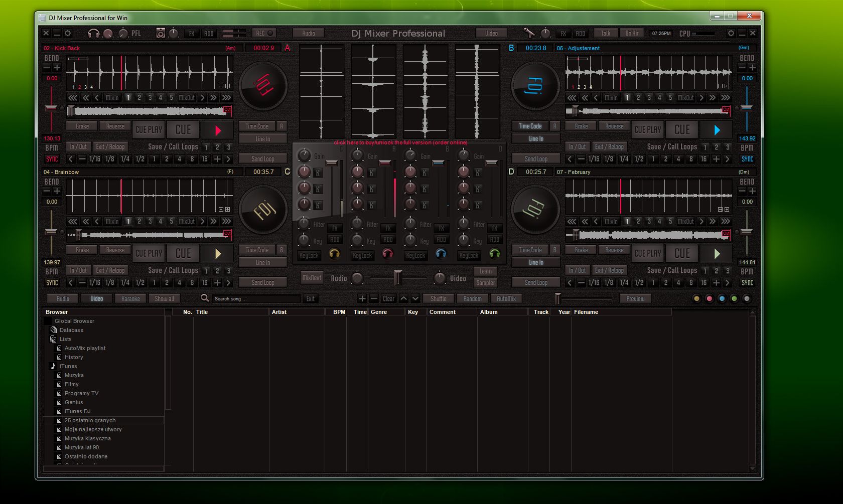Click the MixNext button
This screenshot has width=843, height=504.
(312, 278)
